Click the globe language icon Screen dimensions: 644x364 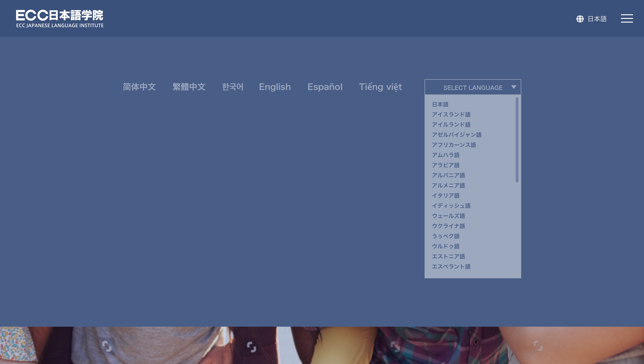pyautogui.click(x=580, y=19)
